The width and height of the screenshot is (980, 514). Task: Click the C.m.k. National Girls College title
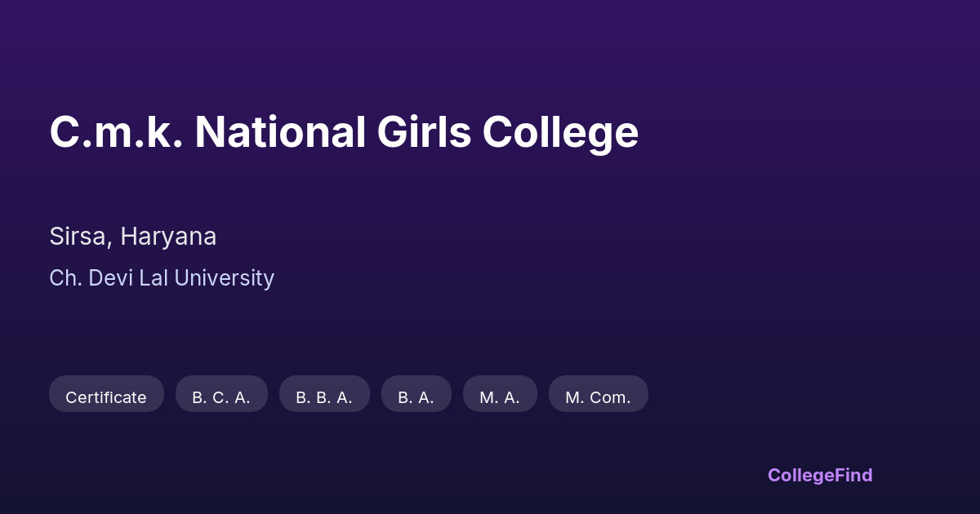pyautogui.click(x=344, y=132)
